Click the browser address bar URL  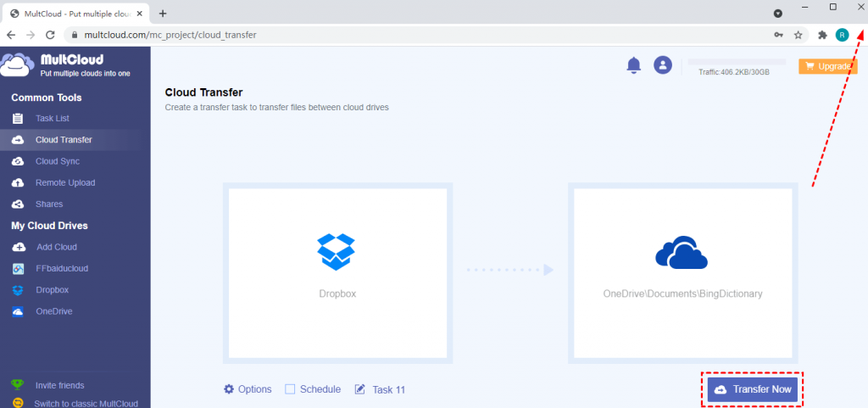coord(170,35)
